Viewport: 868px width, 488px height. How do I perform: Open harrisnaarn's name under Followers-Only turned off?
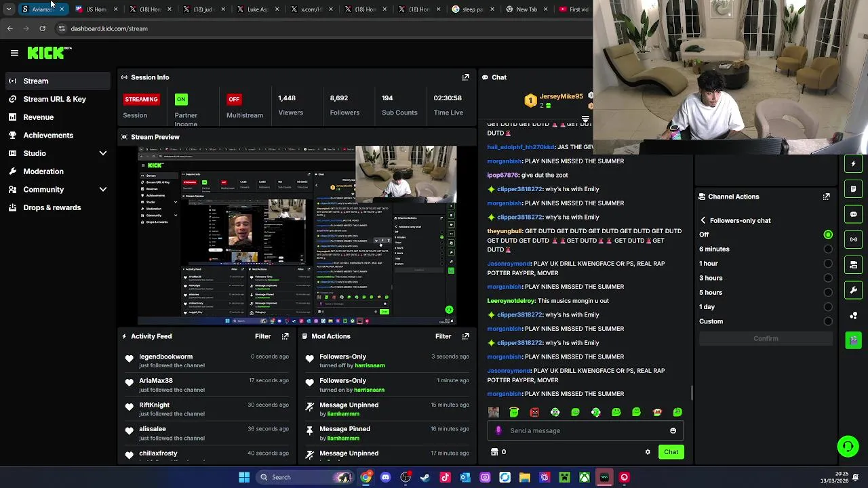(370, 365)
